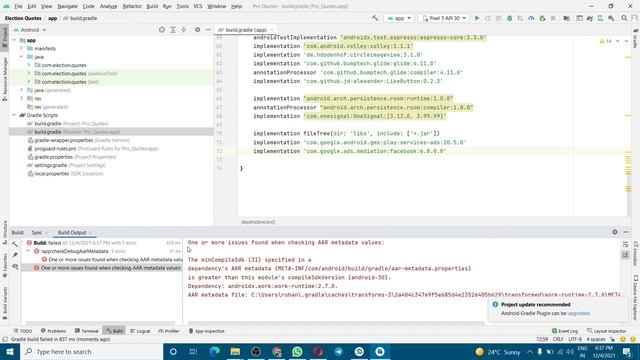
Task: Open Build panel settings gear
Action: pyautogui.click(x=615, y=232)
